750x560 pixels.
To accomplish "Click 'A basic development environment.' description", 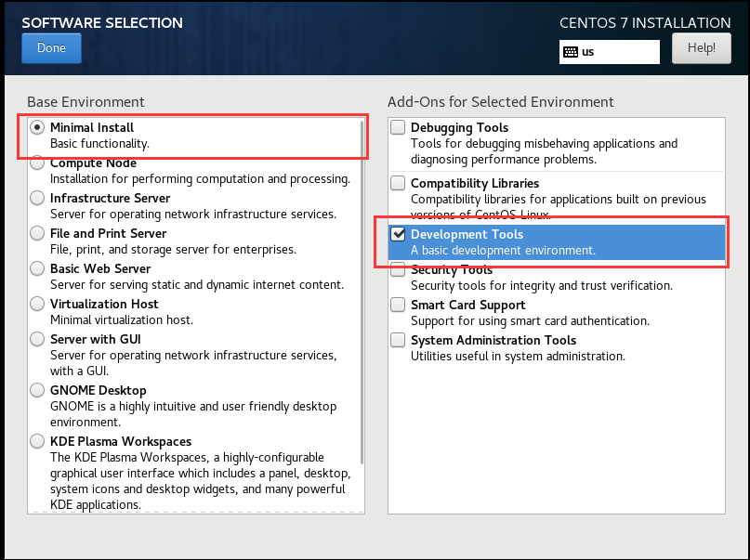I will click(503, 251).
